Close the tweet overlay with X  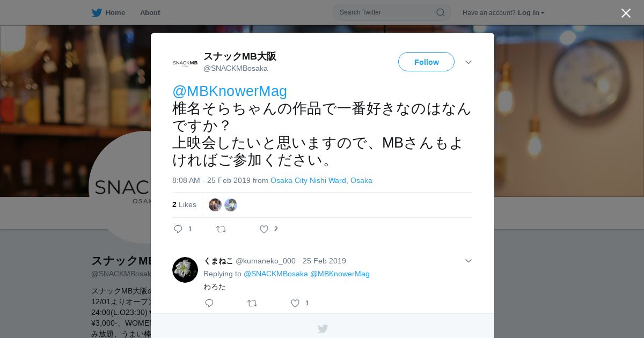click(626, 13)
